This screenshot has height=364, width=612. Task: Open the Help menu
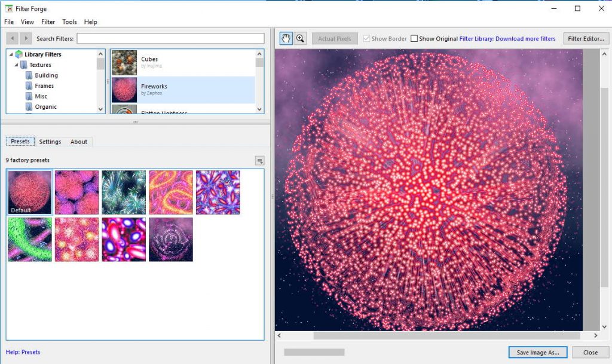coord(91,22)
